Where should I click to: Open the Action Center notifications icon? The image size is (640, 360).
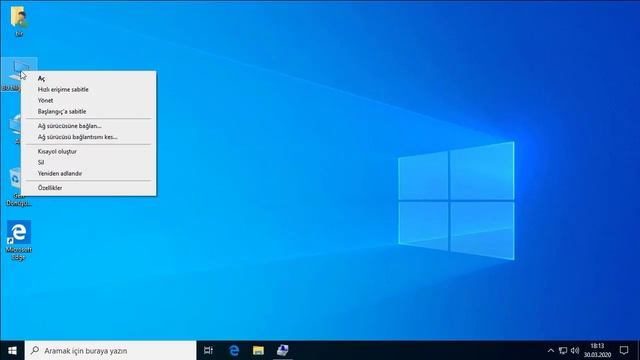point(624,351)
